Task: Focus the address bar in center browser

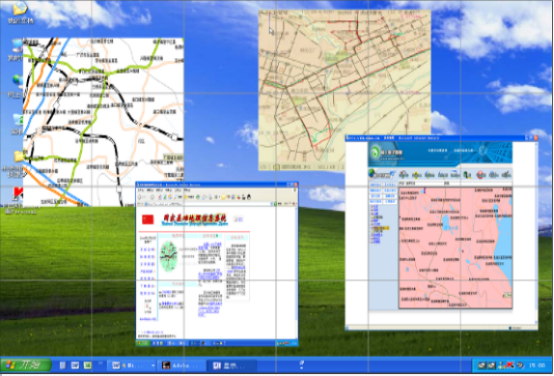Action: [208, 204]
